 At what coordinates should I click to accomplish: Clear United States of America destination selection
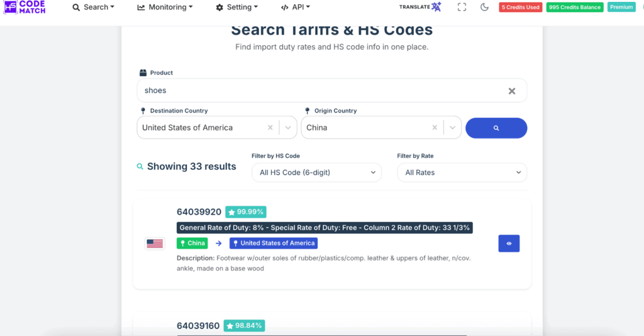270,128
